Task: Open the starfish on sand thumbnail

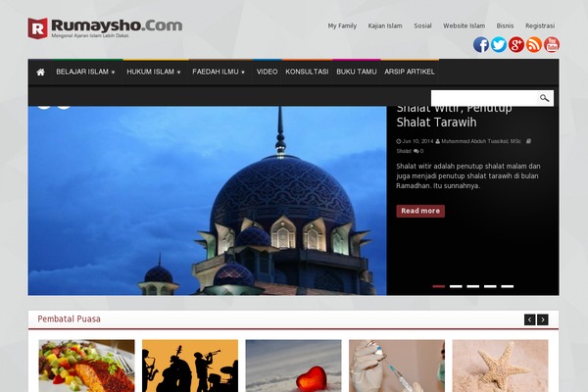Action: [x=501, y=366]
